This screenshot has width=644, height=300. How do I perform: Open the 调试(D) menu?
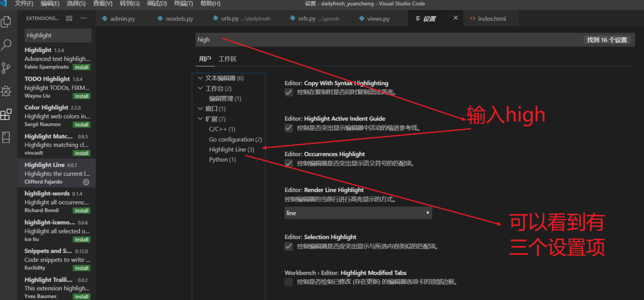[x=156, y=4]
